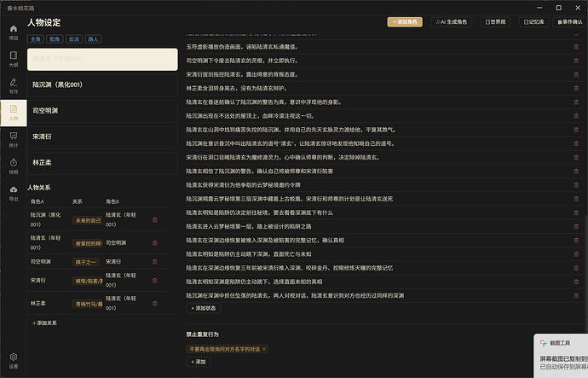Delete state '宋清衍在洞口目睹' via trash icon
Image resolution: width=588 pixels, height=378 pixels.
point(576,157)
